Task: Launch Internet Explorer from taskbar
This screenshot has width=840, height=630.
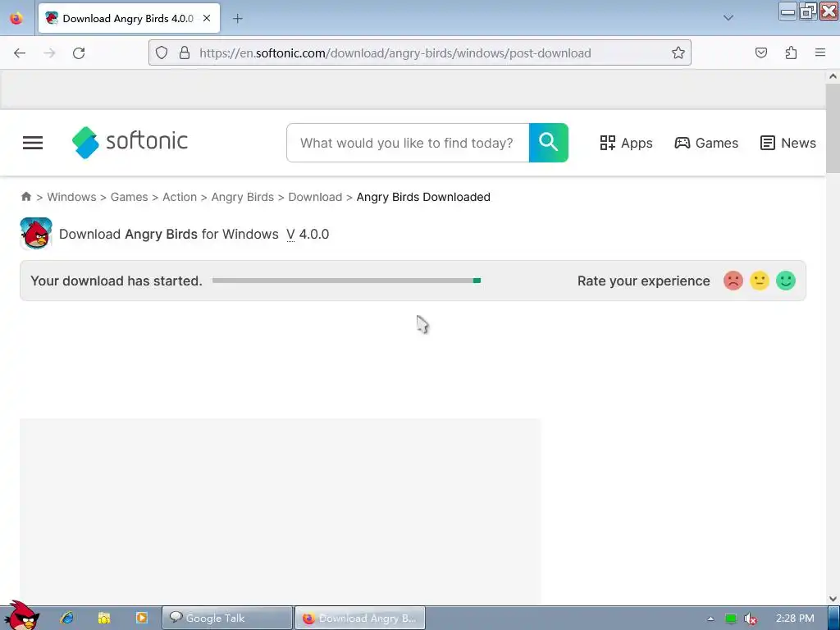Action: pyautogui.click(x=67, y=618)
